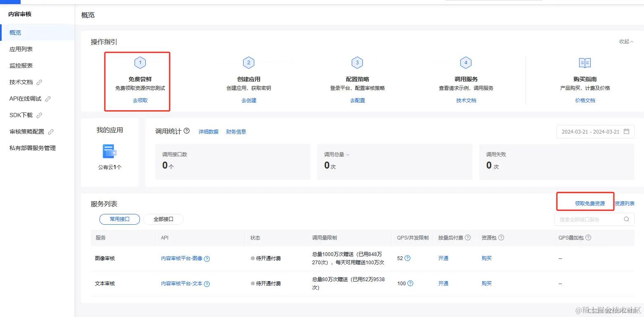View 详细数据 next to 调用统计
The image size is (644, 317).
[x=208, y=132]
